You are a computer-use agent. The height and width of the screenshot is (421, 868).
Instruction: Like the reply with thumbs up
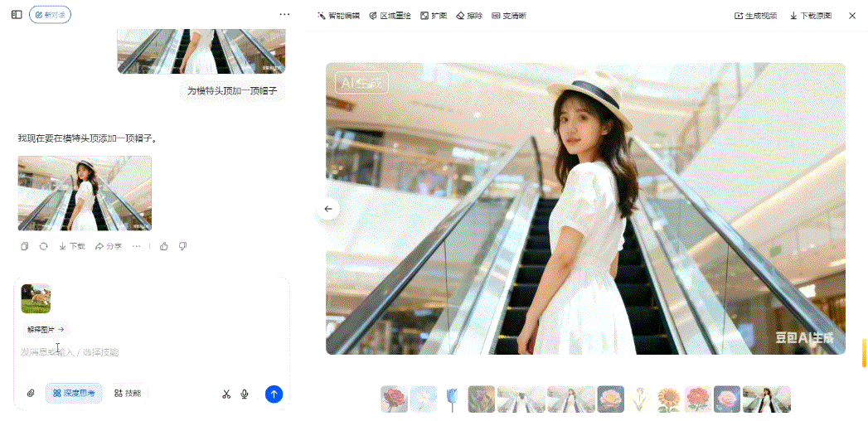coord(164,246)
